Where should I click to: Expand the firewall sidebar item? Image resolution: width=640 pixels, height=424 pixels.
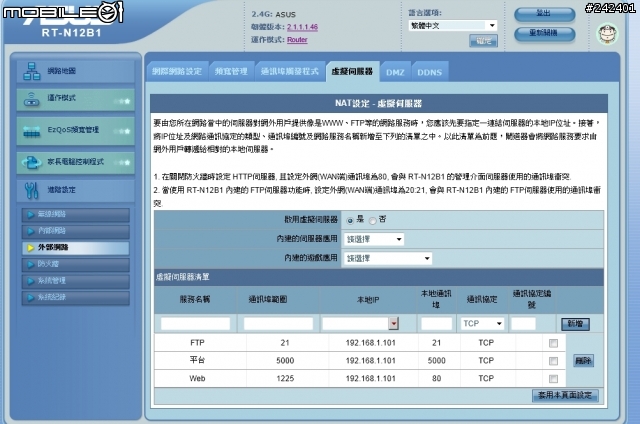pos(76,264)
